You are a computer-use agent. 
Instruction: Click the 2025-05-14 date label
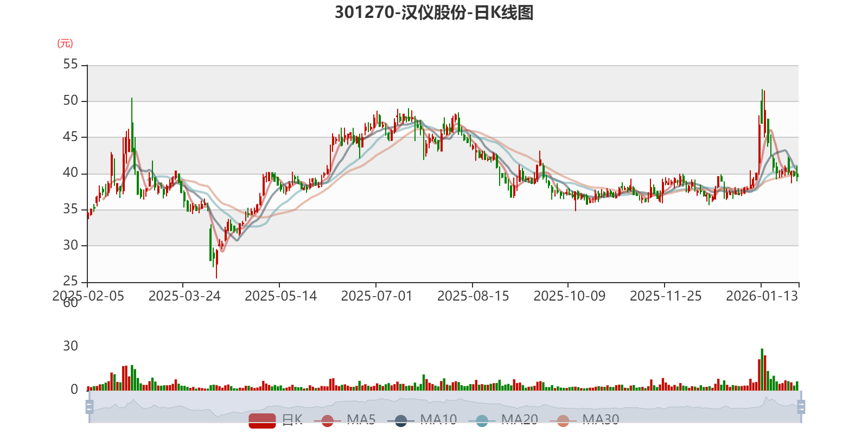[281, 296]
